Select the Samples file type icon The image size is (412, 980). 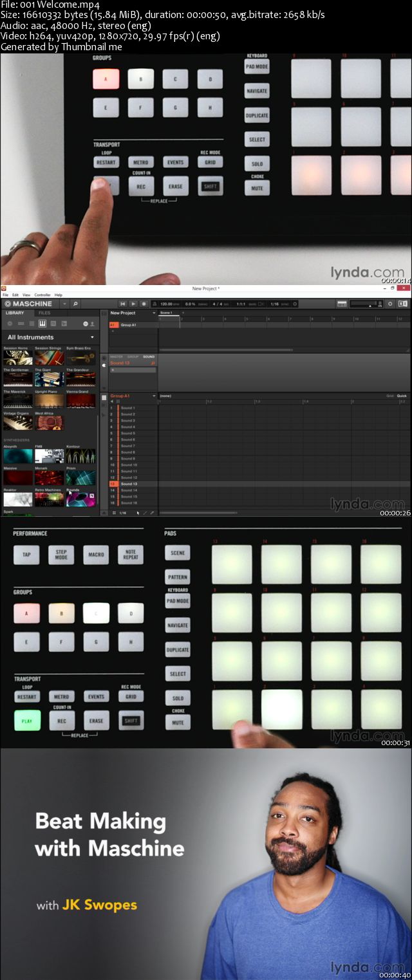pyautogui.click(x=64, y=323)
